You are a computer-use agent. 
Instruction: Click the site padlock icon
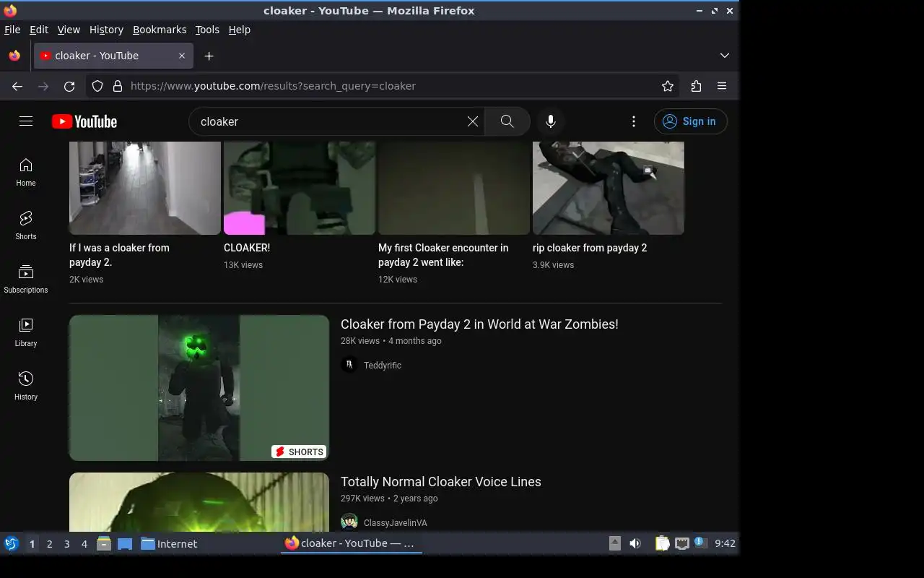coord(118,86)
